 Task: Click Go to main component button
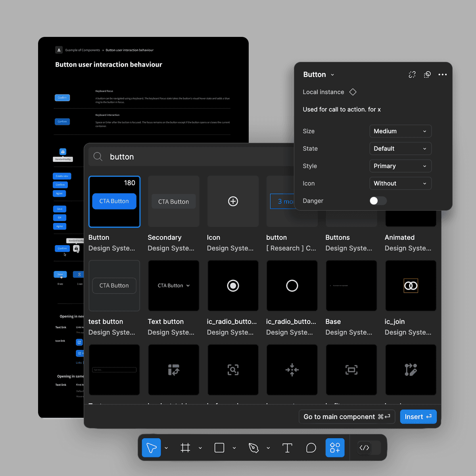point(347,416)
